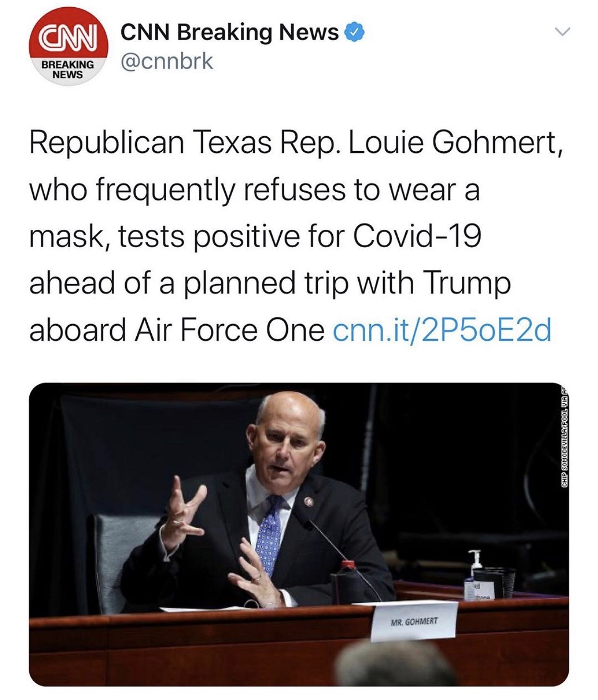Click the word "Republican" starting the tweet
This screenshot has height=700, width=598.
107,143
